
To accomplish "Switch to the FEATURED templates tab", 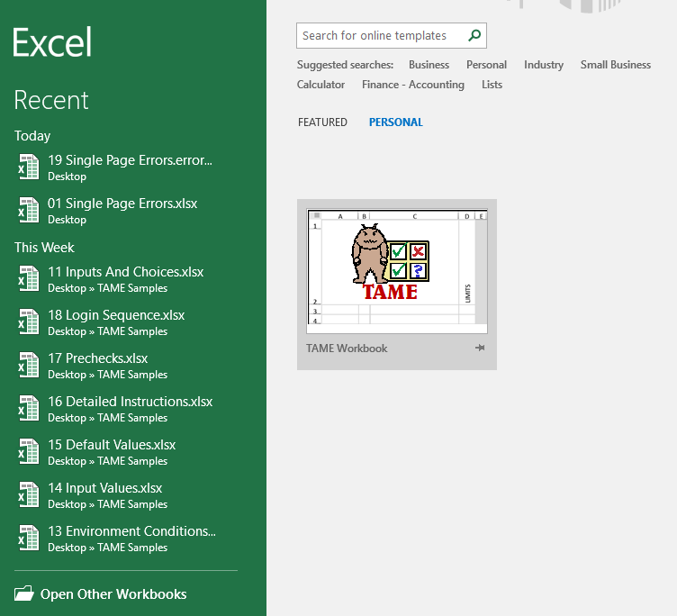I will 322,122.
